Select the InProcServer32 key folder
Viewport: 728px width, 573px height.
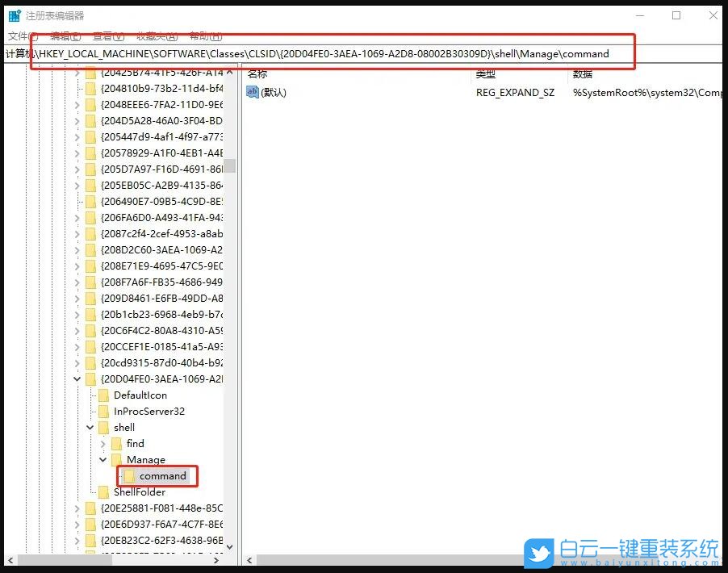(x=149, y=411)
